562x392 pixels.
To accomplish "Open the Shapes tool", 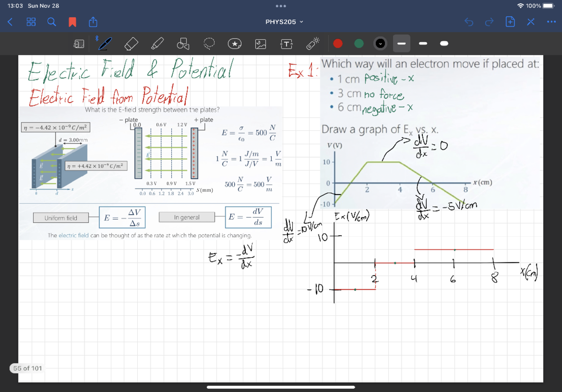I will (x=183, y=44).
